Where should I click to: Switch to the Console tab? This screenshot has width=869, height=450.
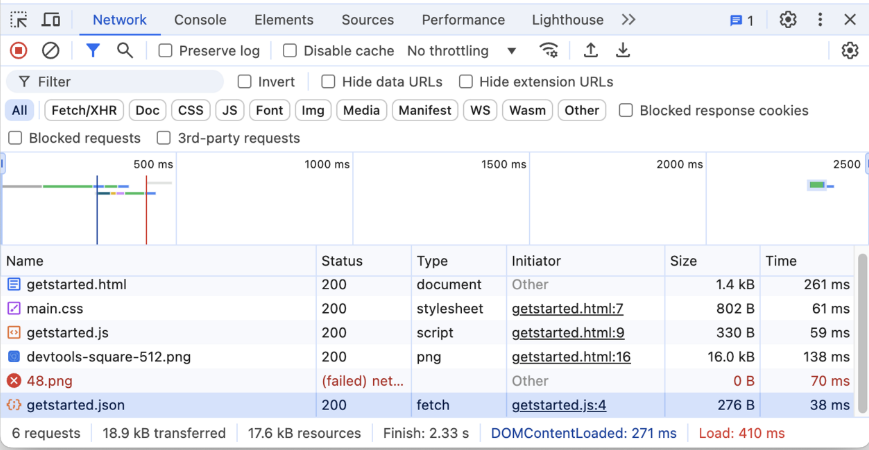pyautogui.click(x=200, y=20)
